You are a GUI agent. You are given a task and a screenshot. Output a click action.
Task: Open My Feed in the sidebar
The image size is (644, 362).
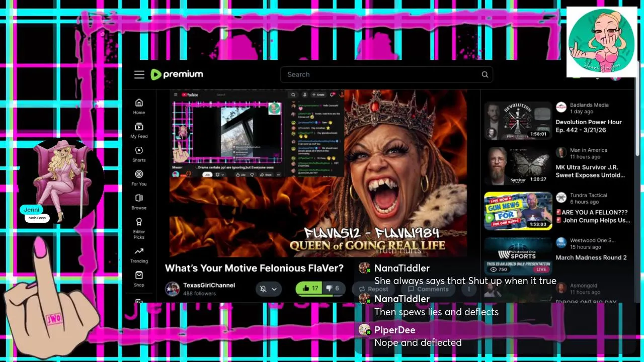pos(139,130)
